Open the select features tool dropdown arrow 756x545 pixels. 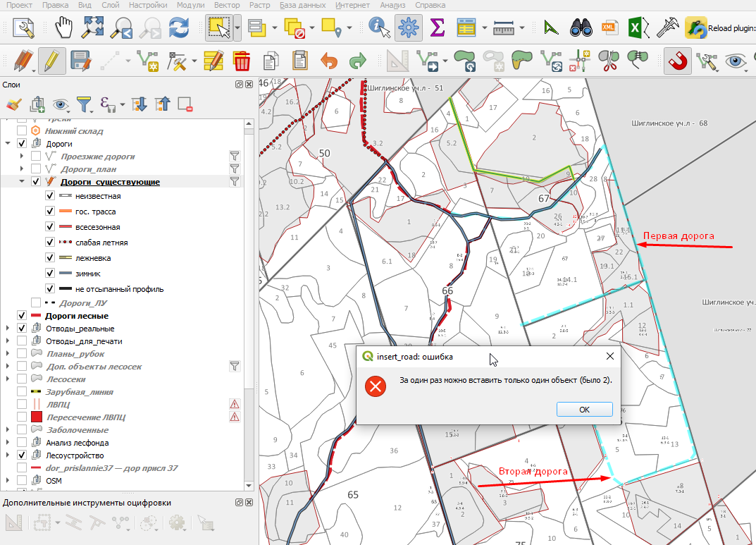[237, 27]
